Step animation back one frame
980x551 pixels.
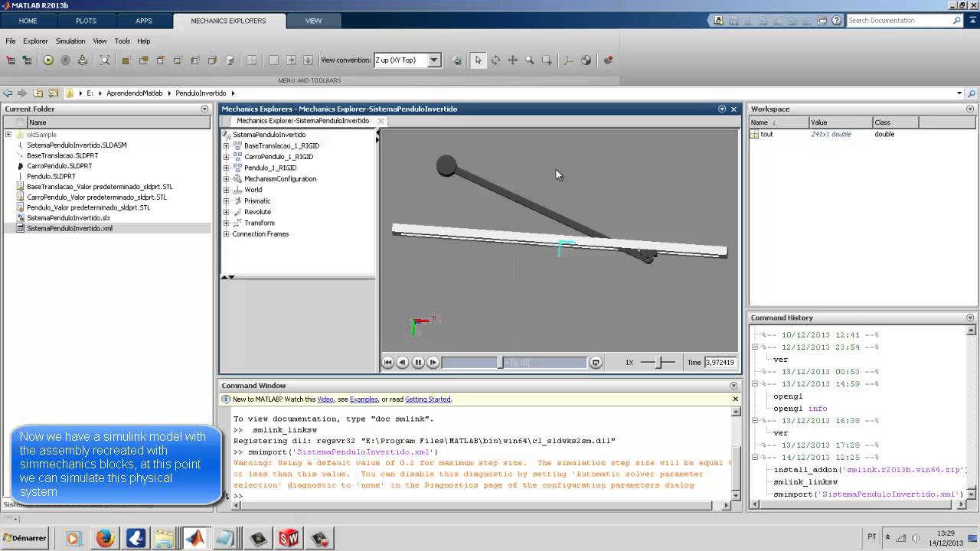tap(403, 362)
